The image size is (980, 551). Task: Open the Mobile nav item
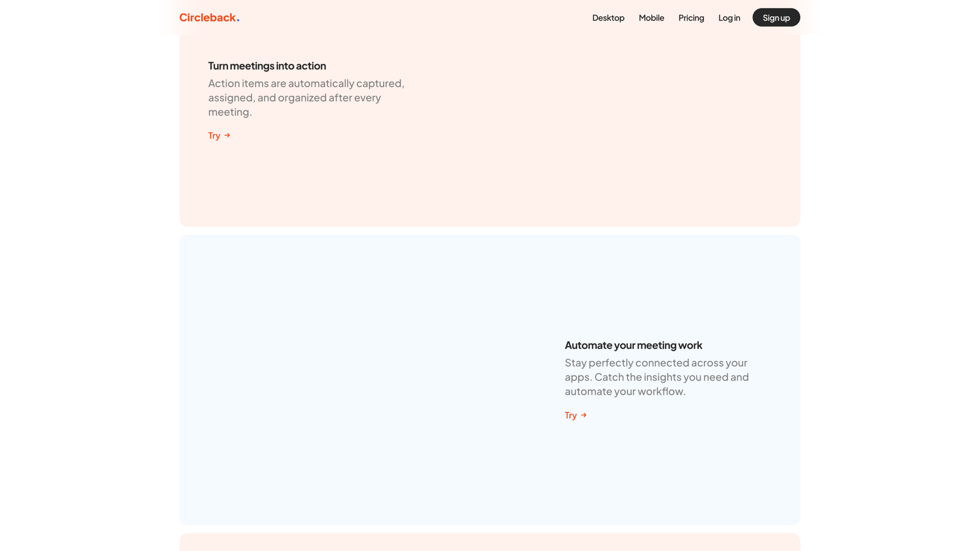point(651,18)
